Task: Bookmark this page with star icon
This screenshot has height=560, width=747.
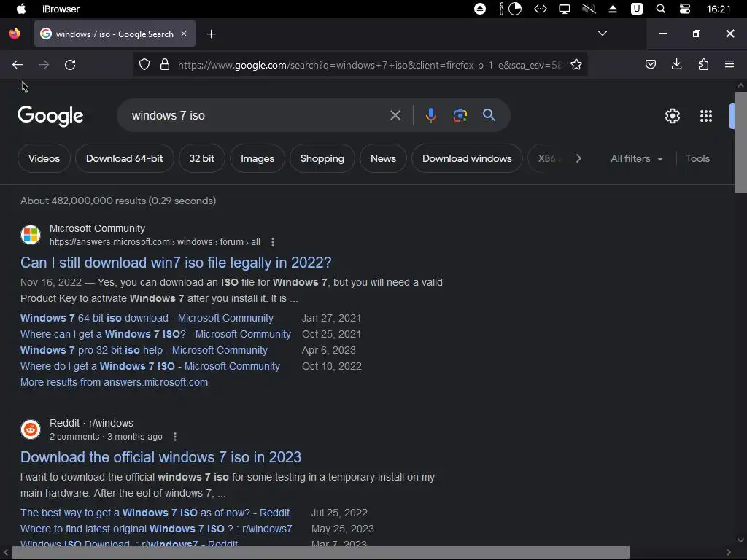Action: pyautogui.click(x=576, y=65)
